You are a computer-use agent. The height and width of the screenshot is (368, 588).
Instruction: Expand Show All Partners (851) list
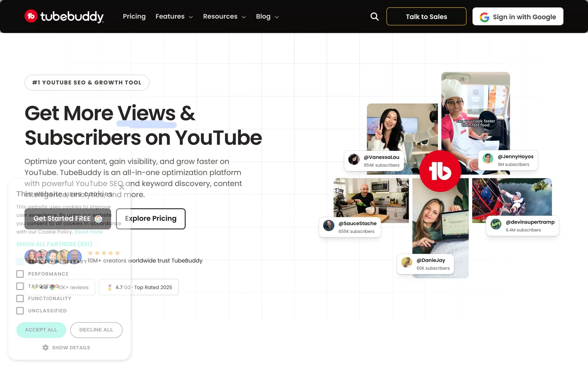[x=57, y=244]
